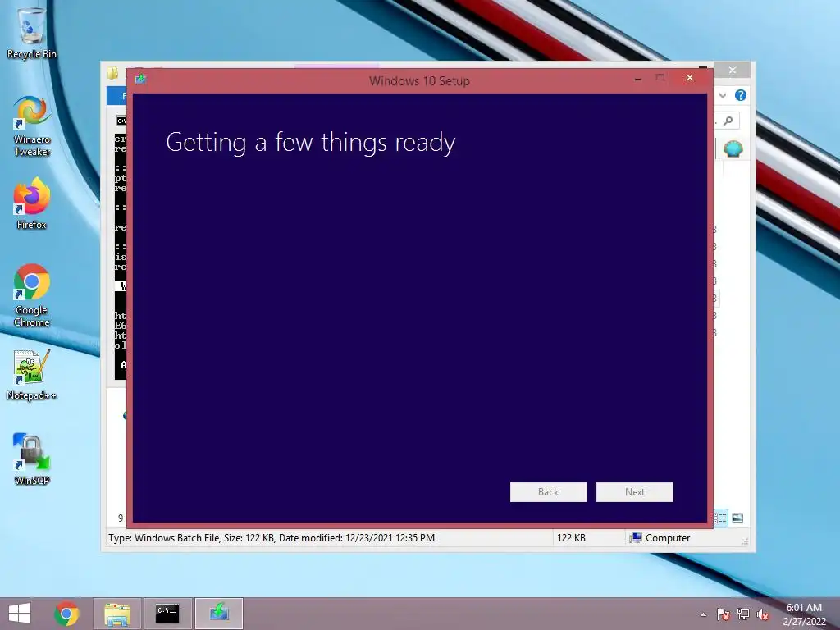Switch Explorer to large thumbnails view icon

737,518
